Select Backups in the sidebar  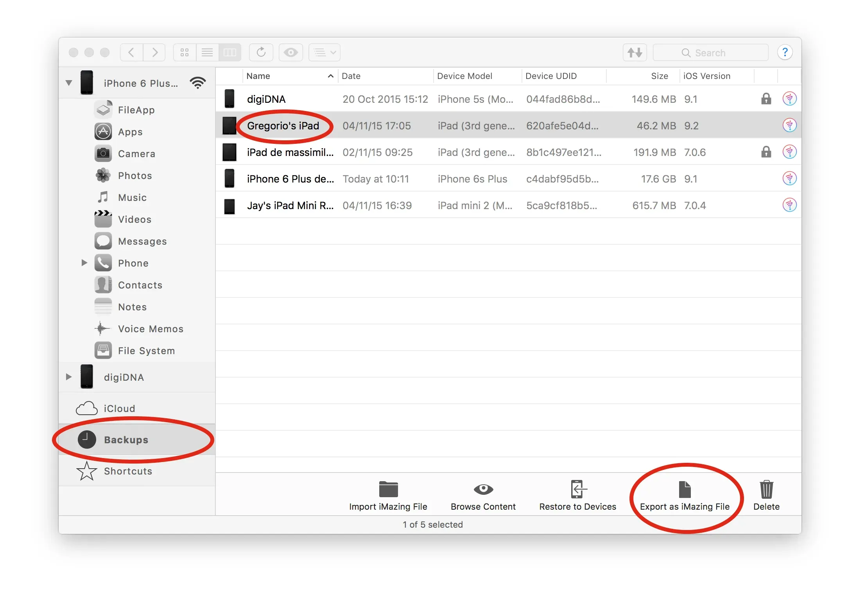coord(126,440)
